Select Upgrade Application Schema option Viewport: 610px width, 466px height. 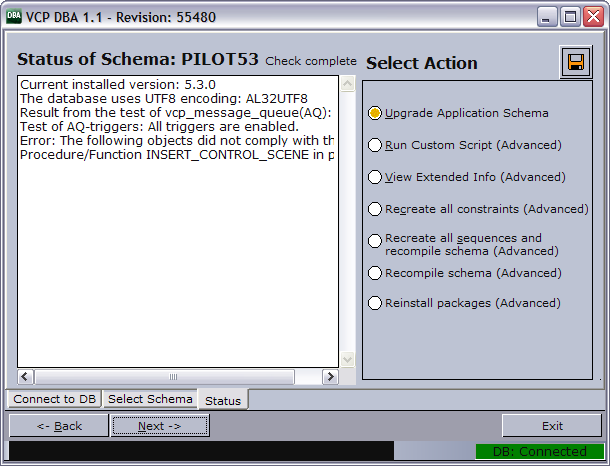coord(375,113)
